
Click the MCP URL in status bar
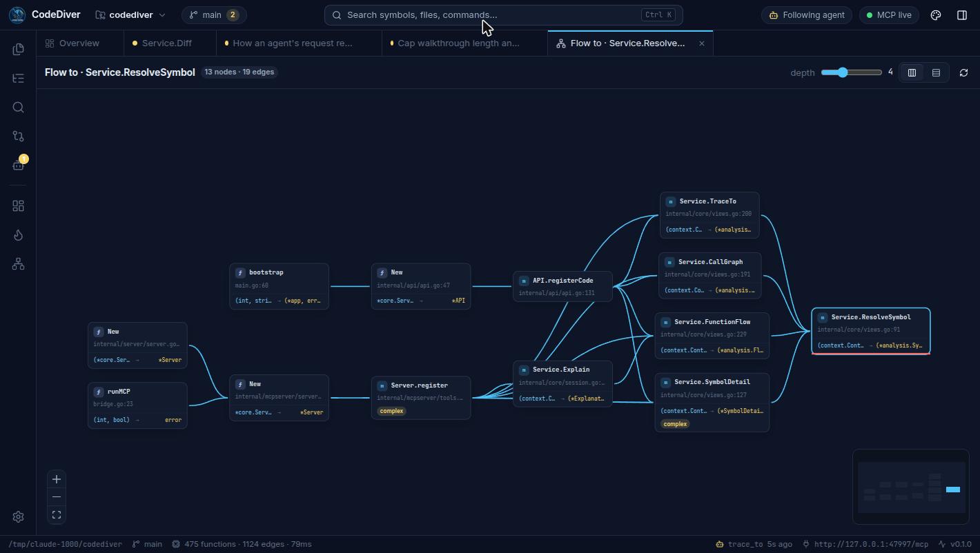click(865, 544)
